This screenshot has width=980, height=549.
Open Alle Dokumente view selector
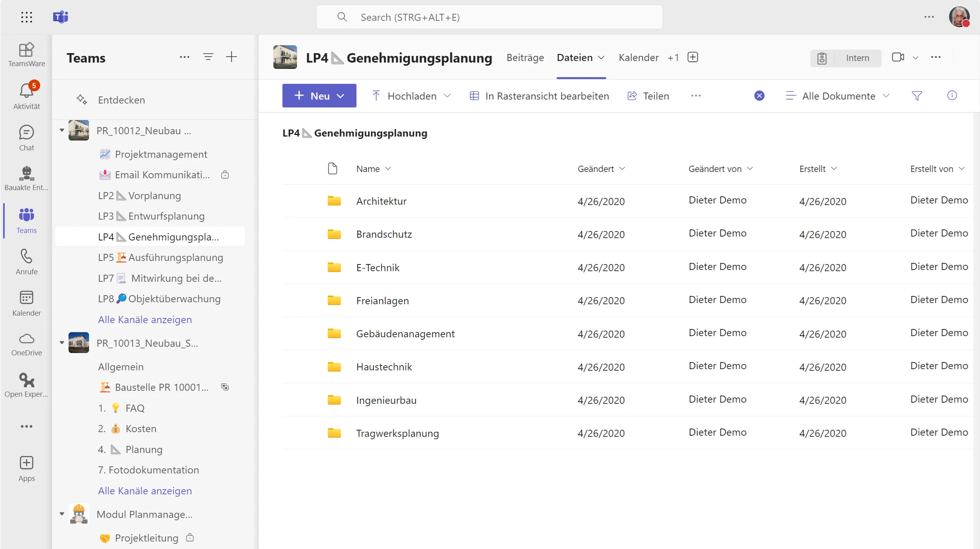coord(838,96)
